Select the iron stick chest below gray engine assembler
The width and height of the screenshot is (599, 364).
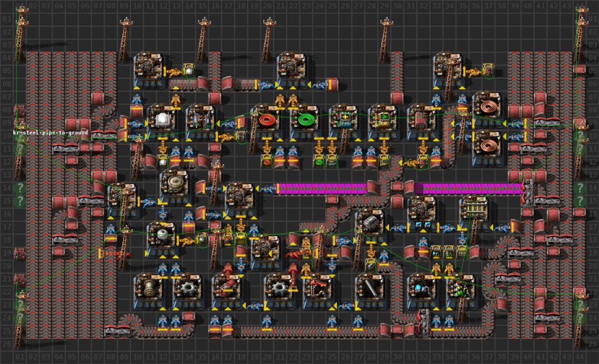pyautogui.click(x=370, y=264)
